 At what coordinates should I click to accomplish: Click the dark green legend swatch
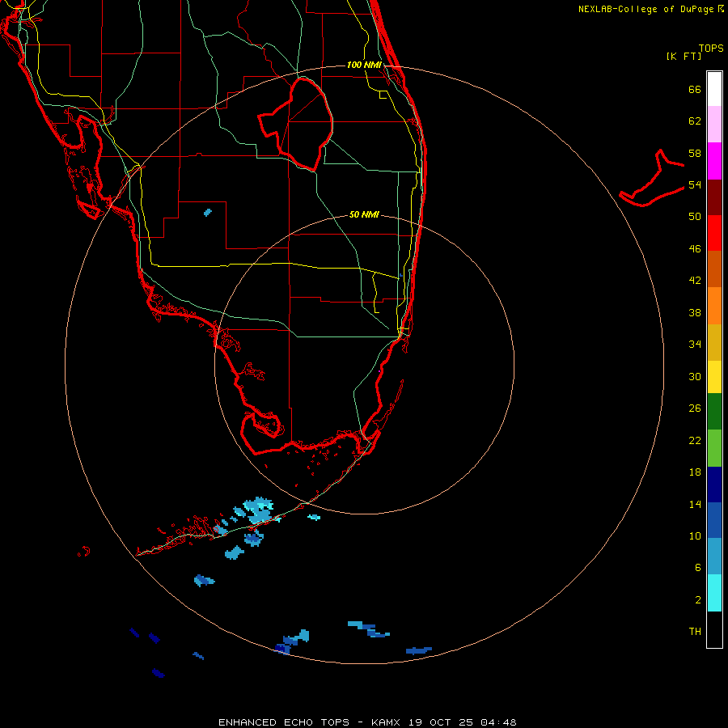tap(714, 412)
